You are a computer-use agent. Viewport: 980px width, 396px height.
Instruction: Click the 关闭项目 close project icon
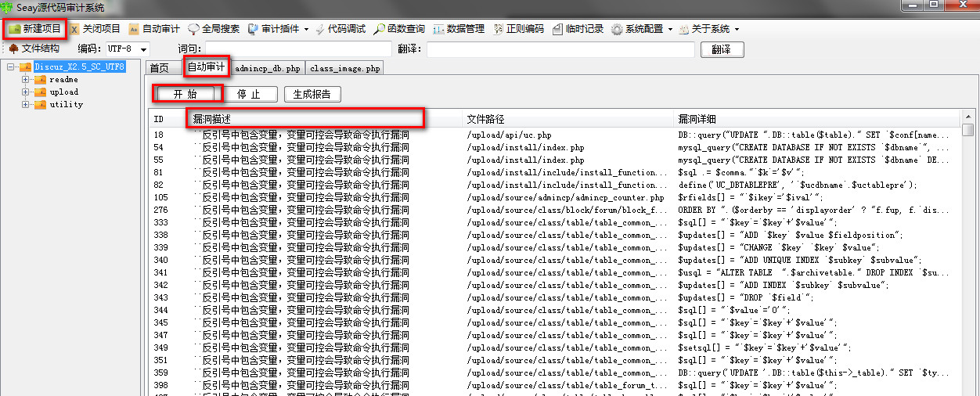click(x=75, y=29)
